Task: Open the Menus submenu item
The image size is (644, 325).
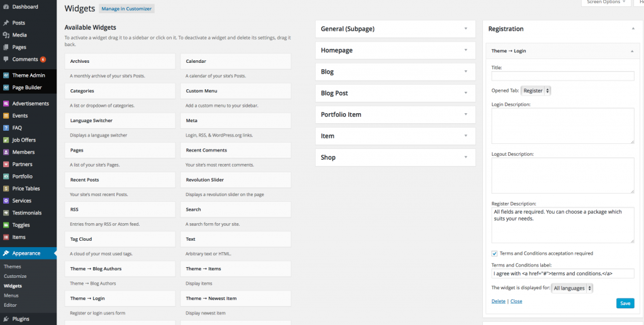Action: [x=11, y=295]
